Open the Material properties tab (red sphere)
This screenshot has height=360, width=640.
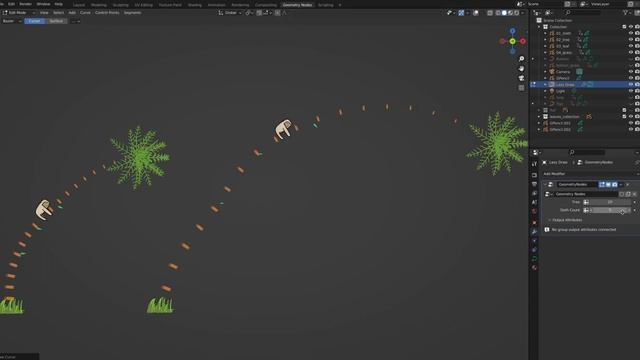coord(534,268)
